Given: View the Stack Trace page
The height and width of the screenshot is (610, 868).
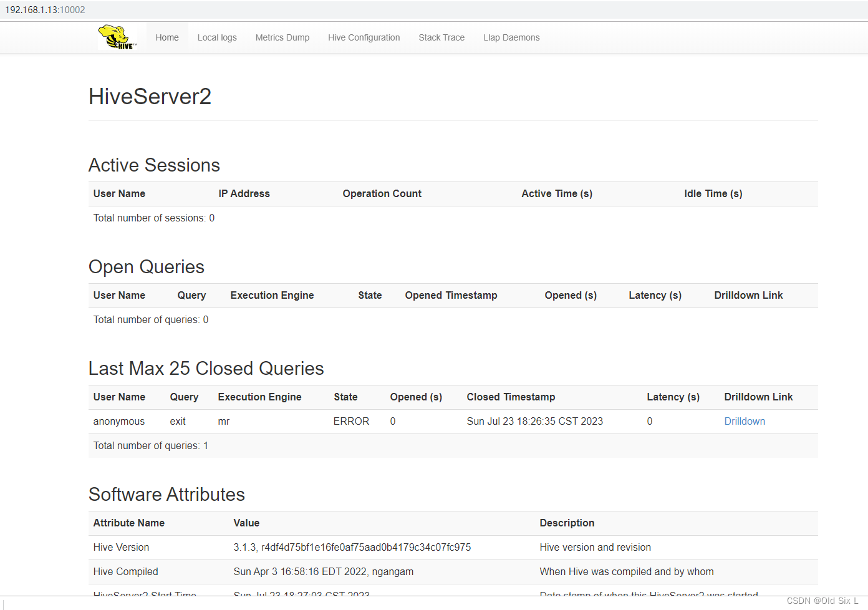Looking at the screenshot, I should 441,37.
